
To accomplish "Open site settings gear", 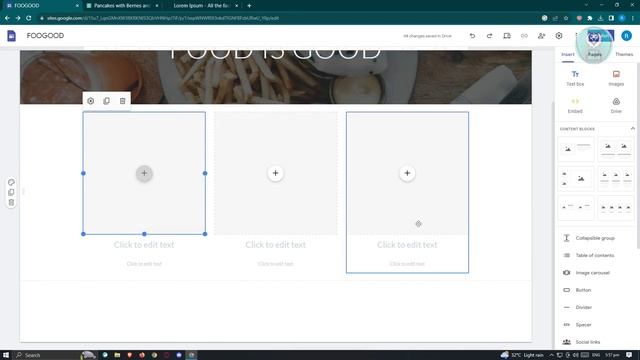I will [x=559, y=36].
